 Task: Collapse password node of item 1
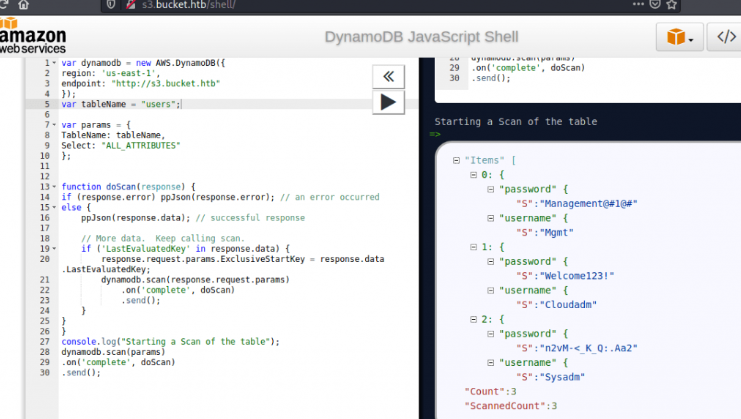coord(491,262)
